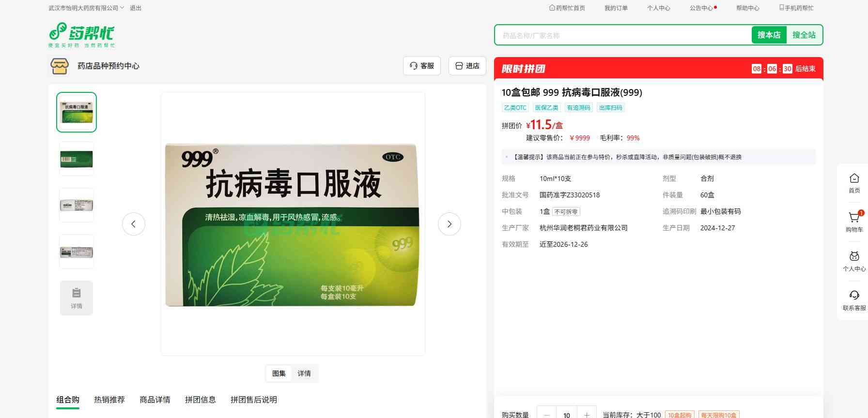Open 个人中心 from right sidebar
Screen dimensions: 868x418
pos(854,261)
